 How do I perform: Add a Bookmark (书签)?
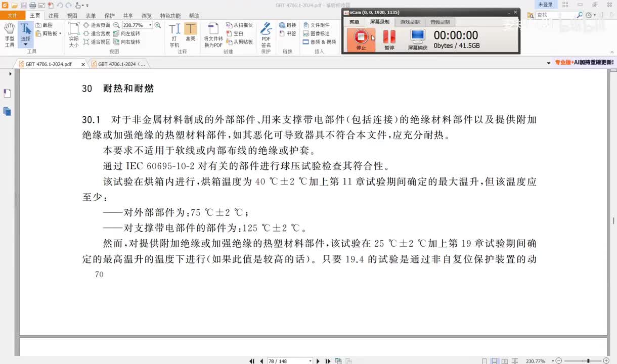point(288,33)
